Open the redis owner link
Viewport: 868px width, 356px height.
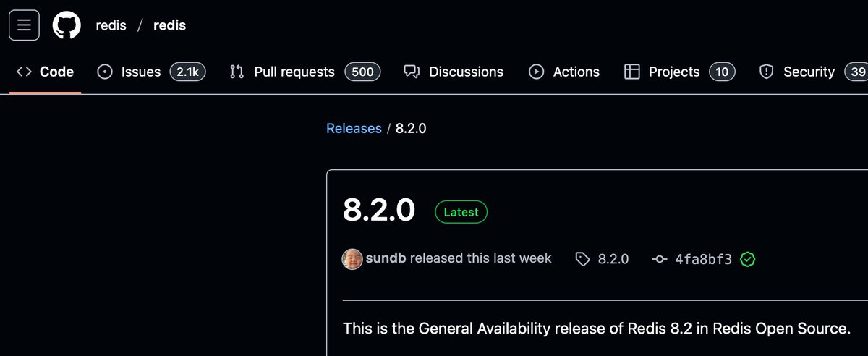111,25
